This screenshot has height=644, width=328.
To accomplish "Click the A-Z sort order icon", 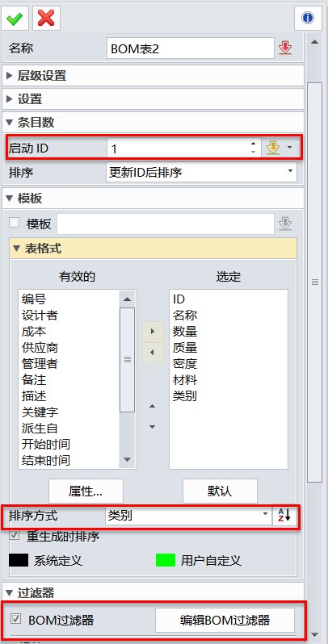I will point(284,516).
